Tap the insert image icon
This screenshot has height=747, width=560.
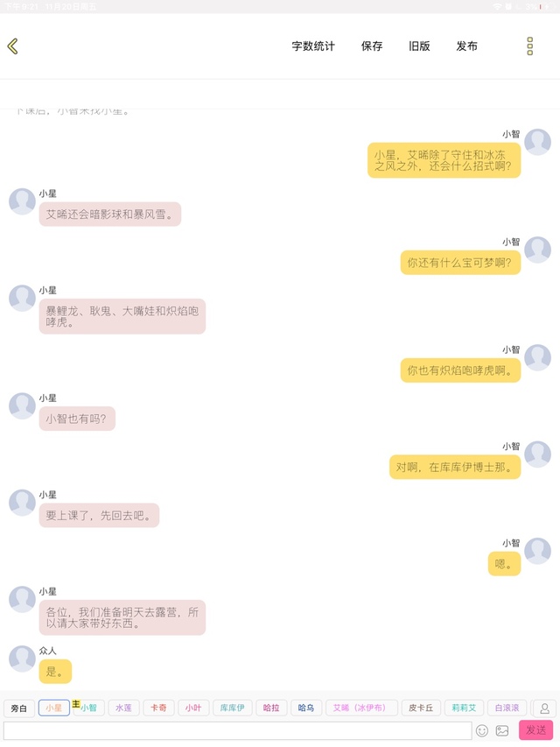tap(502, 730)
